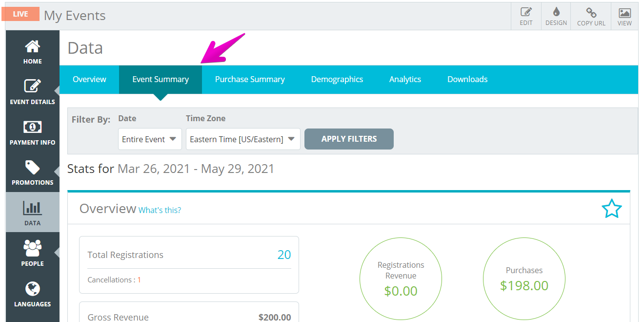644x322 pixels.
Task: Go to the Downloads tab
Action: point(467,79)
